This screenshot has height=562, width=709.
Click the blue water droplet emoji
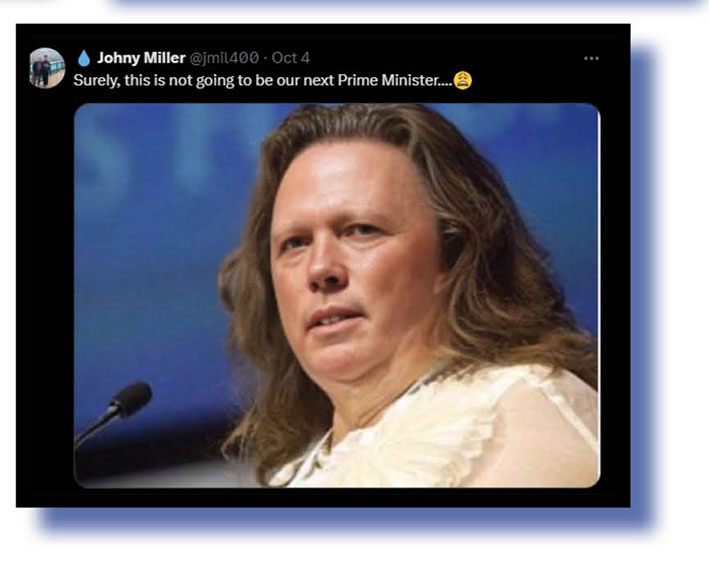(84, 58)
